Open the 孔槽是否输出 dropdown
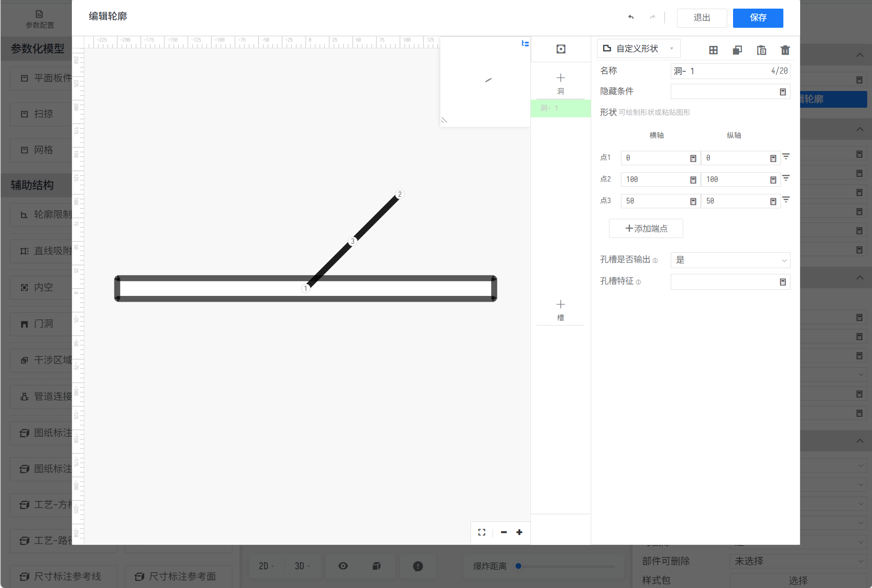 730,260
